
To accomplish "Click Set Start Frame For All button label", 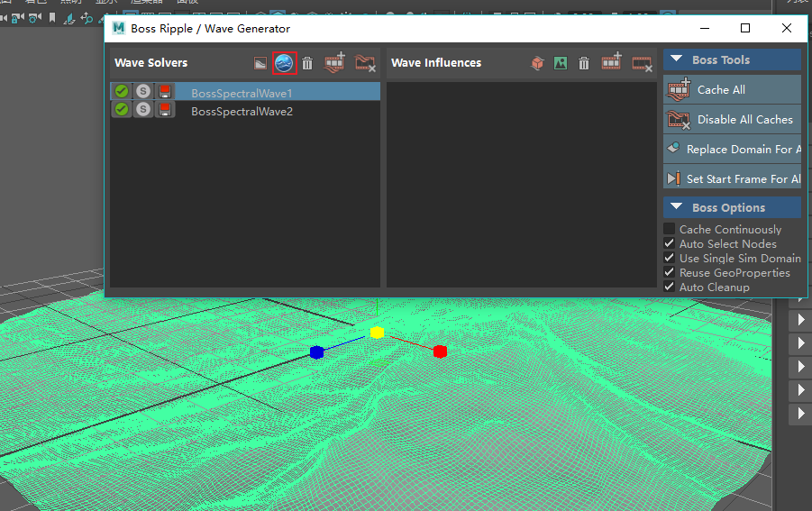I will 744,179.
